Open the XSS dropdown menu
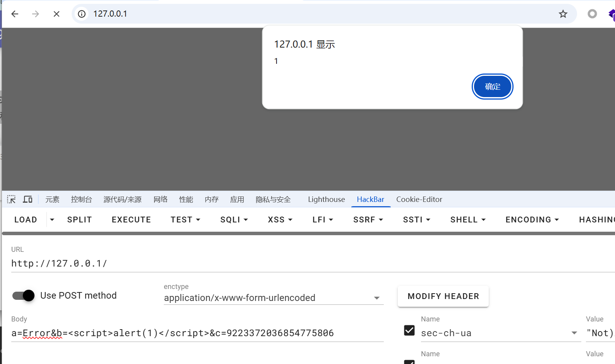 [280, 220]
